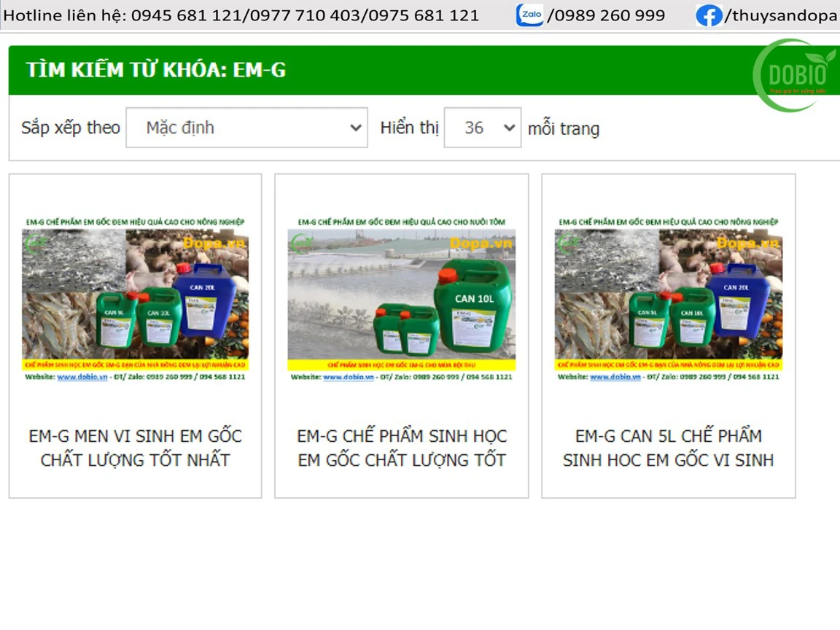Click hotline number 0945 681 121

tap(187, 15)
